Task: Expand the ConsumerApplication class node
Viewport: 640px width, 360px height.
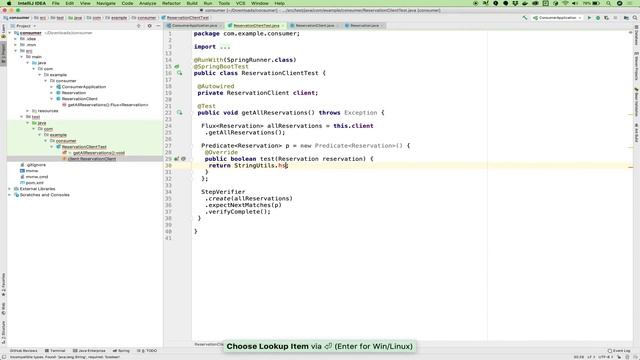Action: pyautogui.click(x=52, y=87)
